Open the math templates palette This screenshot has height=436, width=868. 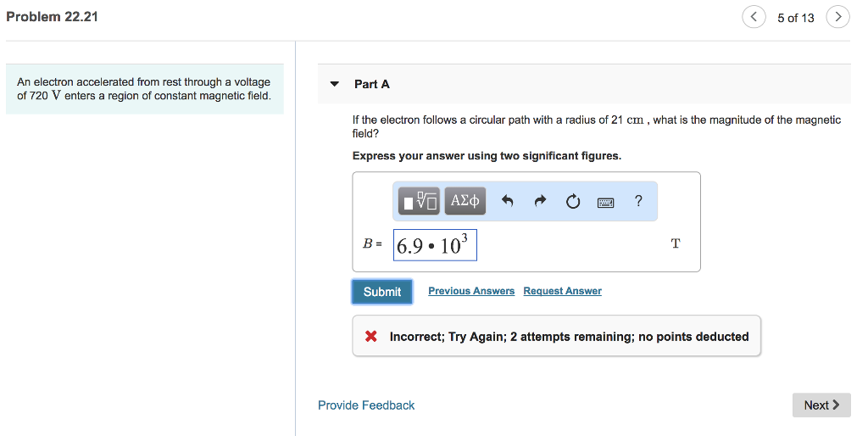420,201
